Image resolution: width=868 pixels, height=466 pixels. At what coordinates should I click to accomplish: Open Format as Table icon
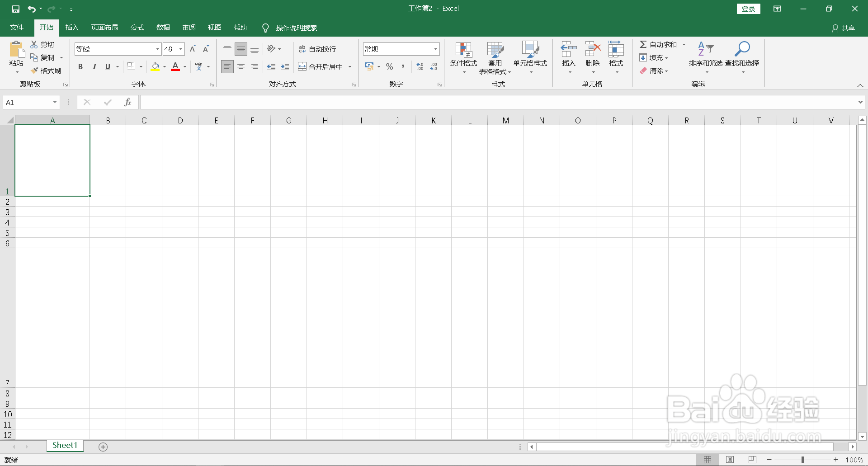click(x=495, y=50)
